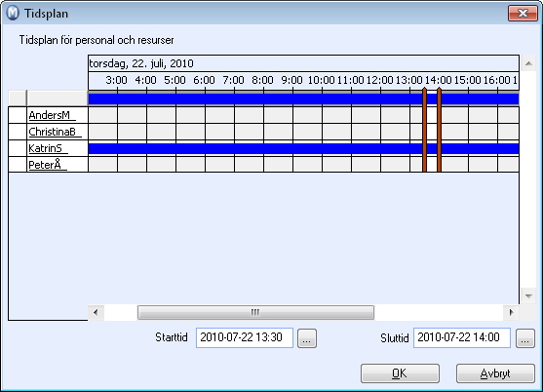Close the Tidsplan dialog window

[523, 13]
